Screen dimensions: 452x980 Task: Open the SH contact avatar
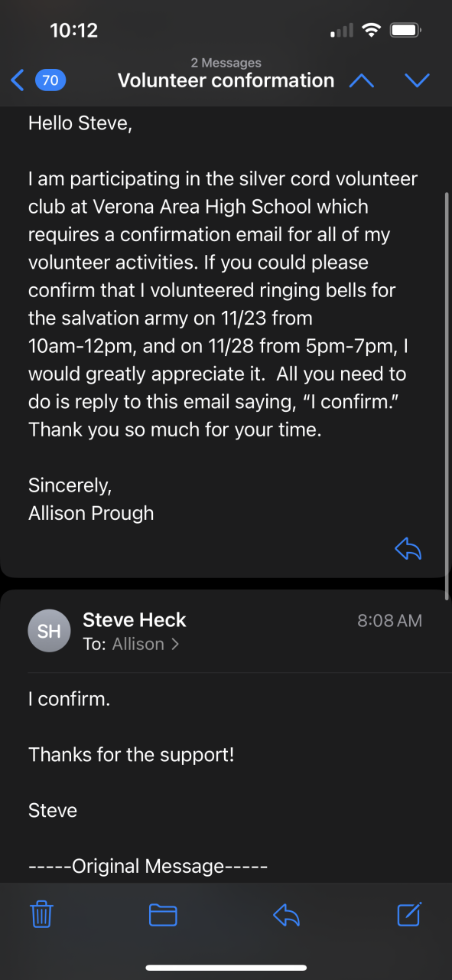50,631
